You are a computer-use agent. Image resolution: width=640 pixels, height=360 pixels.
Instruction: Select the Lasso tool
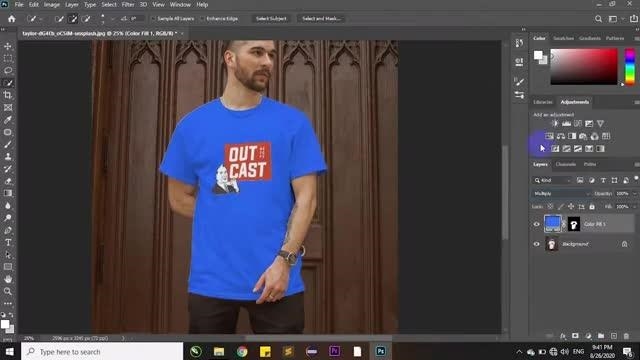click(x=8, y=71)
